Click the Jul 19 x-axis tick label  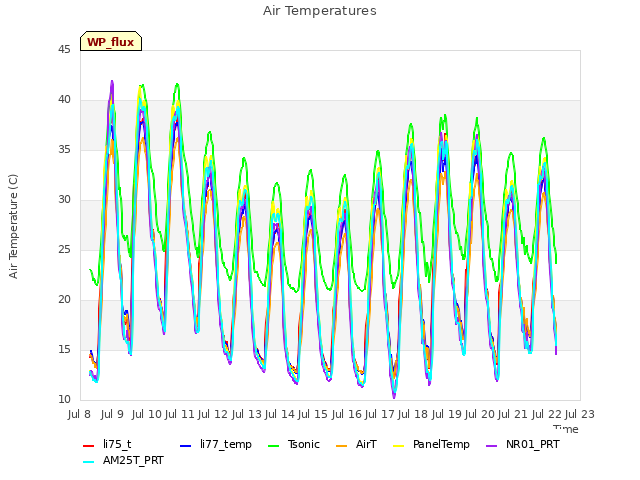[x=447, y=414]
